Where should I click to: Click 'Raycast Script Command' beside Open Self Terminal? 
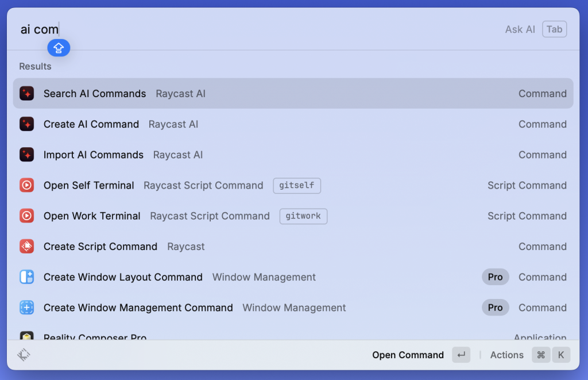pos(203,185)
